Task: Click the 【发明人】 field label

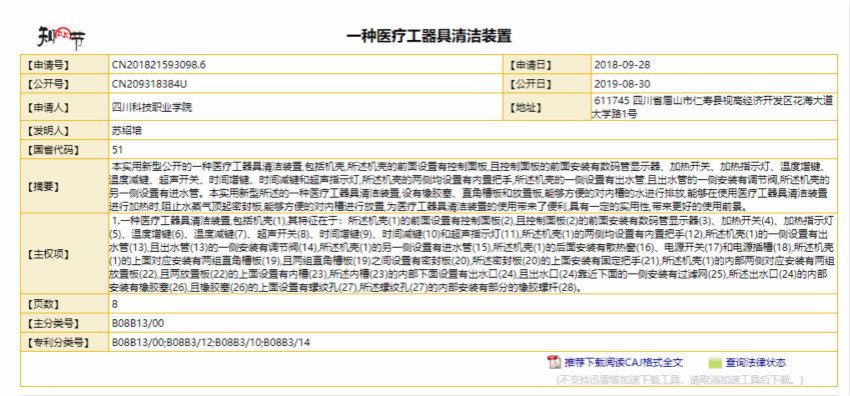Action: click(49, 131)
